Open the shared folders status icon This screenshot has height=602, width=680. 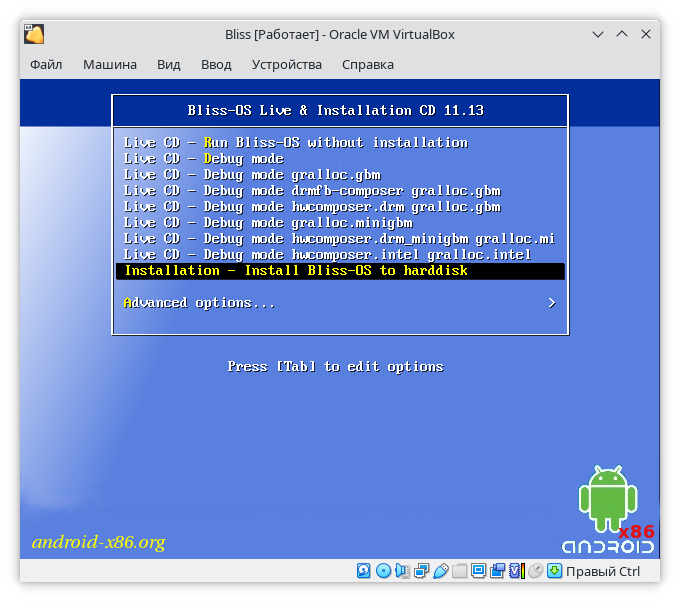click(459, 571)
